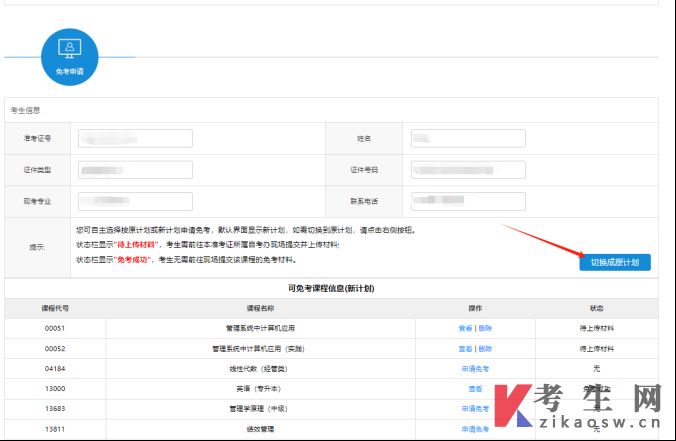Click 申请免考 for course 04184
Viewport: 676px width, 441px height.
pyautogui.click(x=475, y=369)
